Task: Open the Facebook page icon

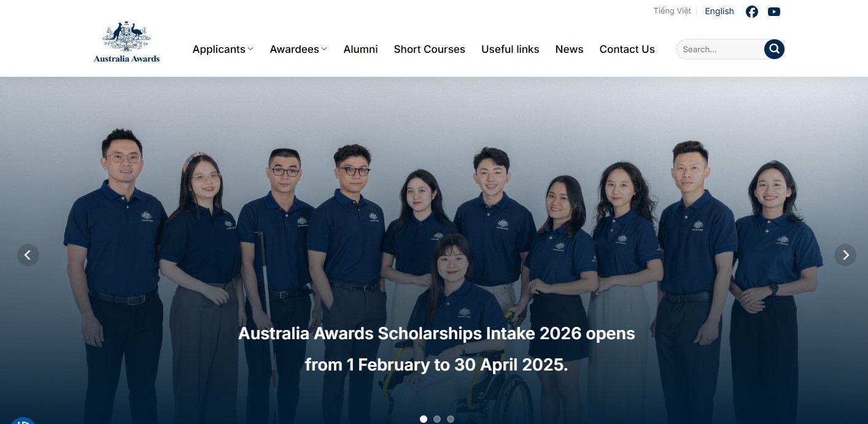Action: coord(751,12)
